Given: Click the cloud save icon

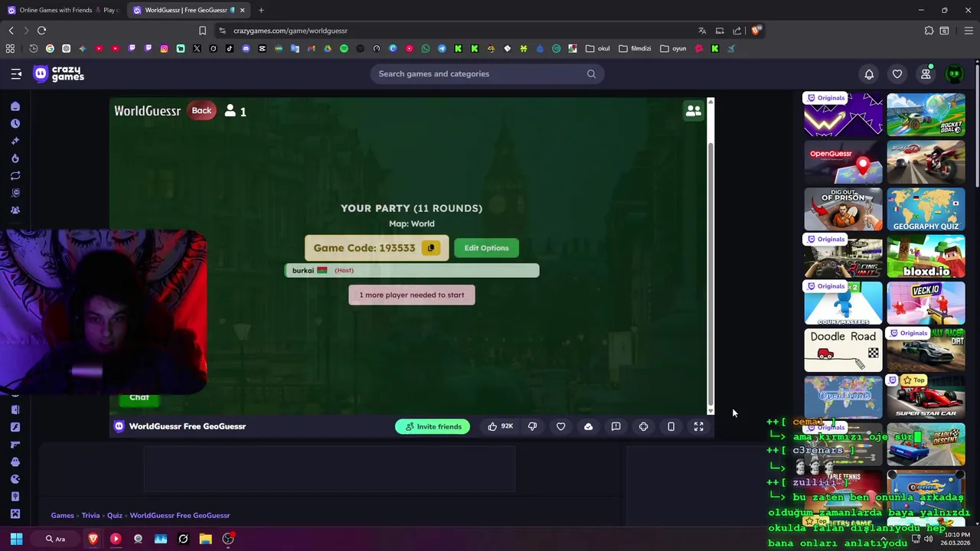Looking at the screenshot, I should tap(588, 426).
